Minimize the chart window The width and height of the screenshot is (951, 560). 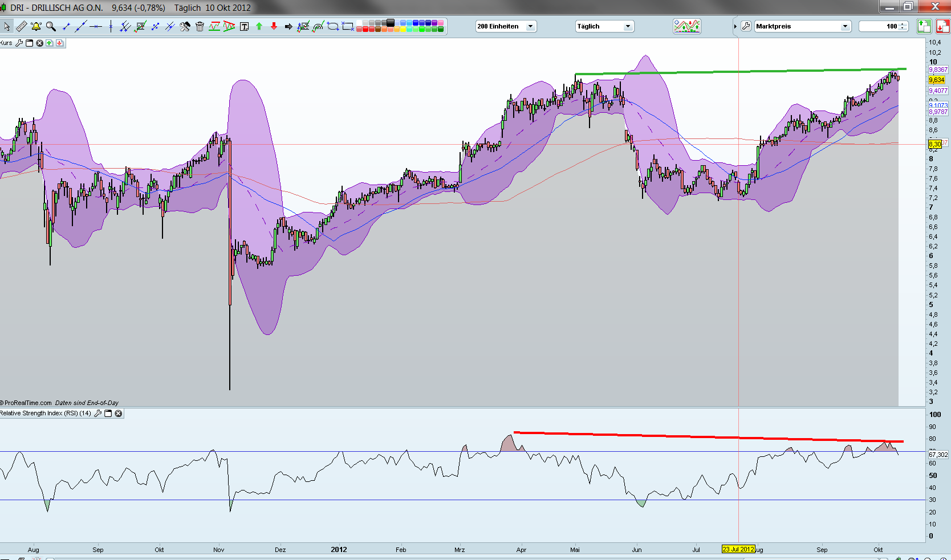(889, 6)
